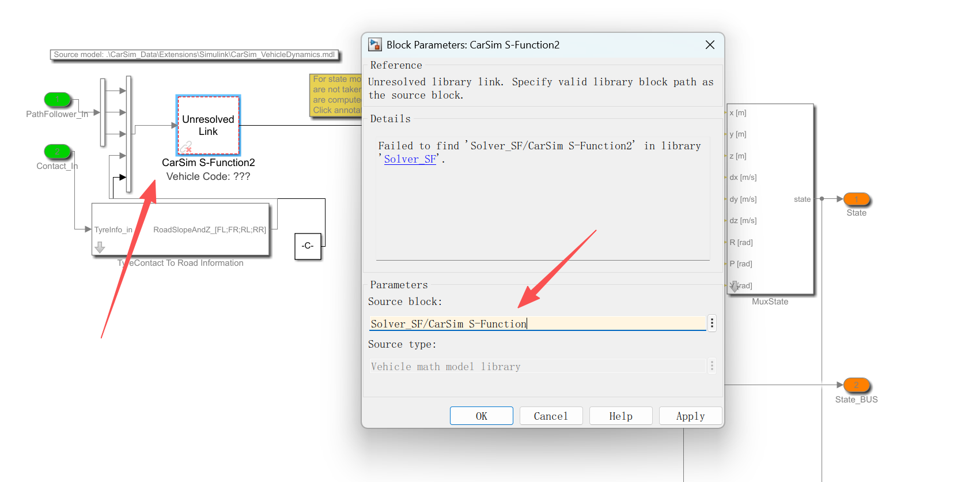The width and height of the screenshot is (980, 482).
Task: Click the y [m] port label
Action: [737, 134]
